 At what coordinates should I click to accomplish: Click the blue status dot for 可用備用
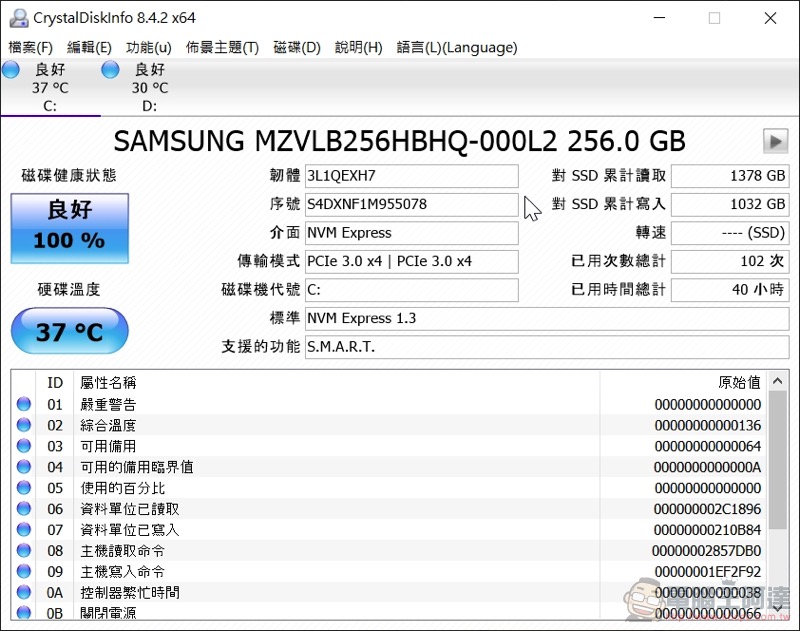(x=23, y=446)
